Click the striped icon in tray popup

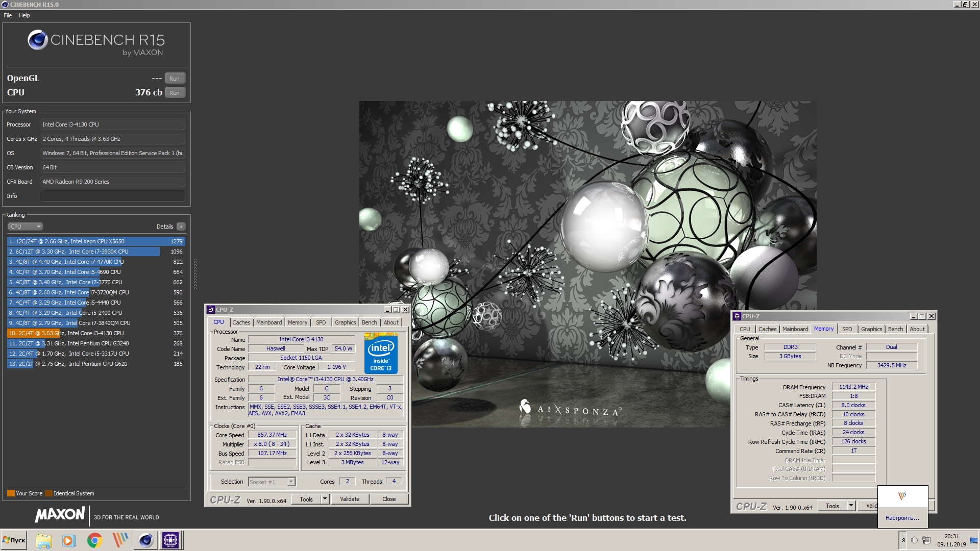pyautogui.click(x=902, y=496)
